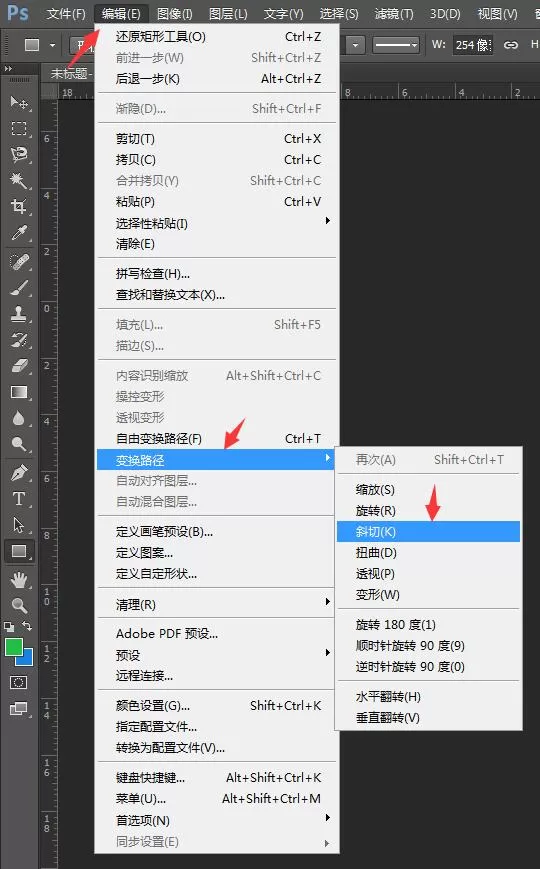Open the blue background color picker
This screenshot has width=540, height=869.
27,659
